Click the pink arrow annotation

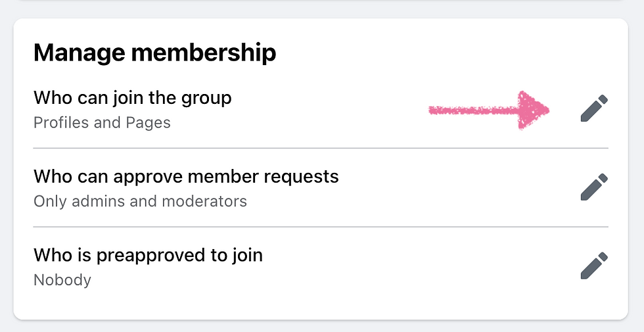click(489, 110)
